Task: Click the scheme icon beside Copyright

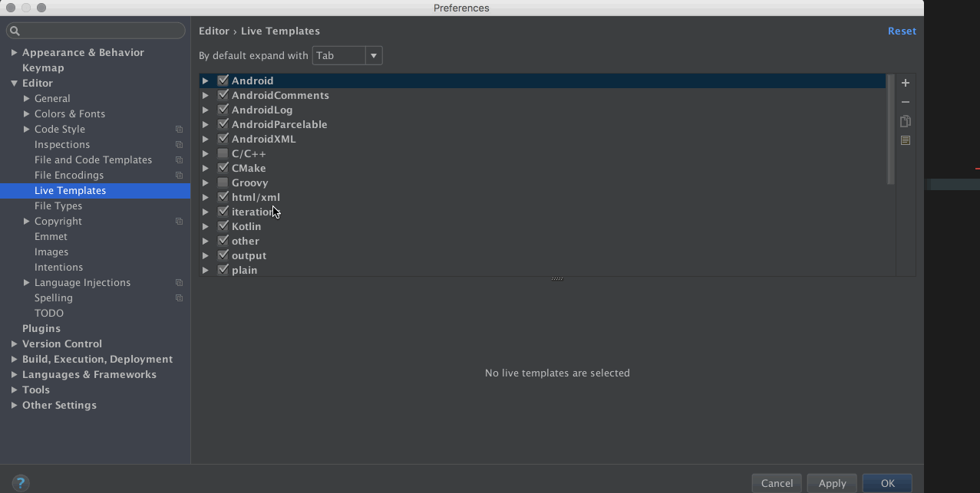Action: coord(179,221)
